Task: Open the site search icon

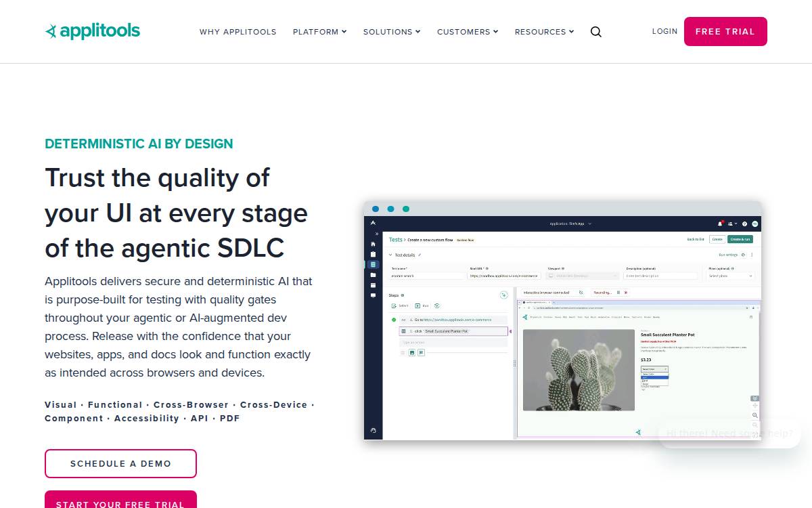Action: pyautogui.click(x=595, y=32)
